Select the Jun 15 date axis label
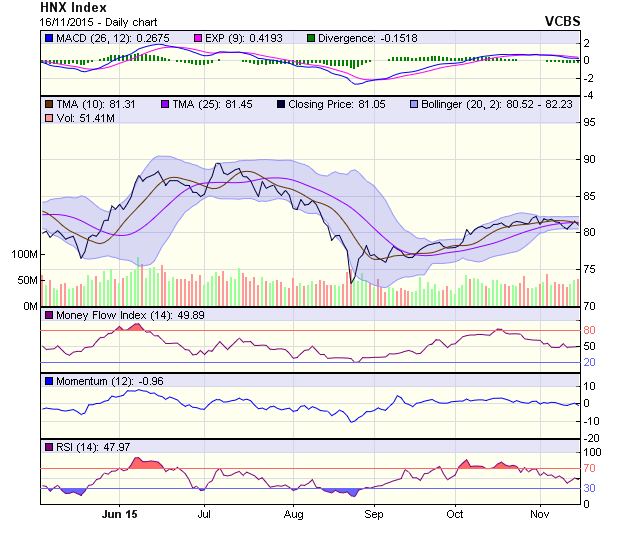The width and height of the screenshot is (620, 535). click(119, 514)
